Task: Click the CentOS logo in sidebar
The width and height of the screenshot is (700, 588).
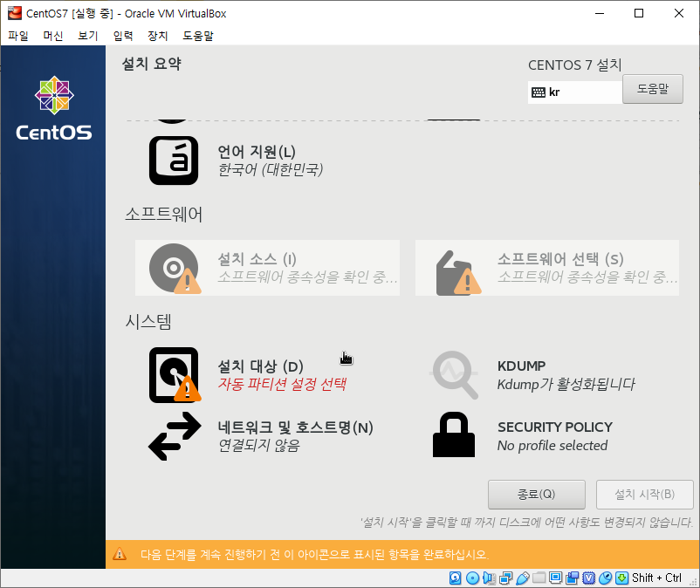Action: tap(54, 107)
